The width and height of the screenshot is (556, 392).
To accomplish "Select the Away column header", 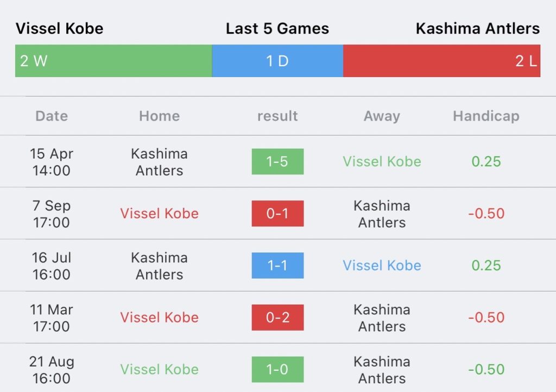I will [382, 116].
